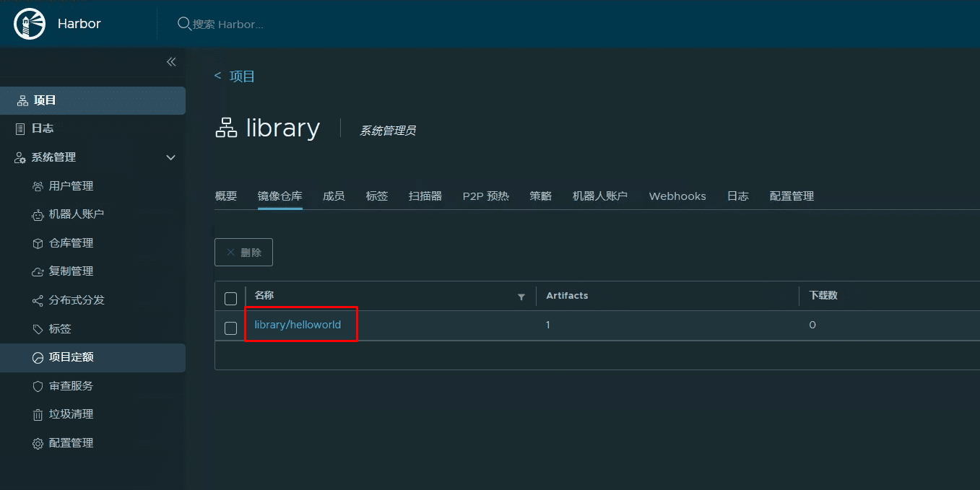The image size is (980, 490).
Task: Click the 项目 sidebar icon
Action: coord(22,100)
